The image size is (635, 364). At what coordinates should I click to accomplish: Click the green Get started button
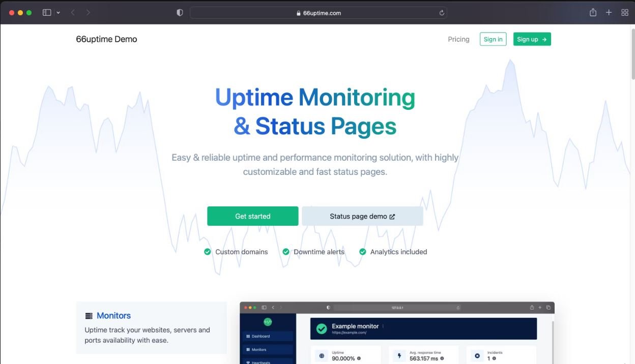click(x=252, y=216)
